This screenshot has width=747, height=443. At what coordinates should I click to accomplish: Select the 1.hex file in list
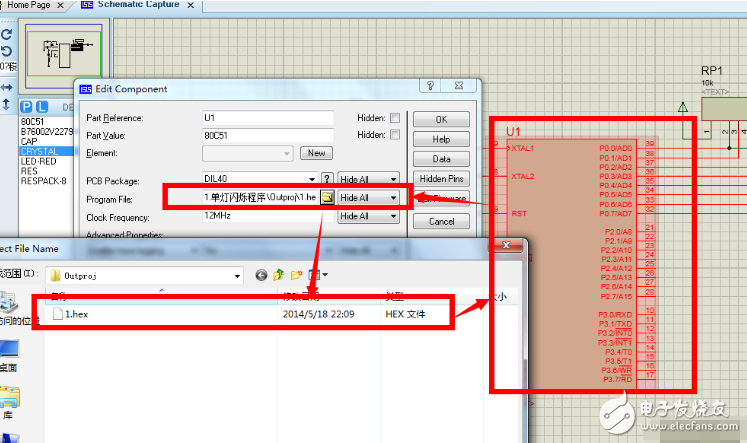pos(76,314)
